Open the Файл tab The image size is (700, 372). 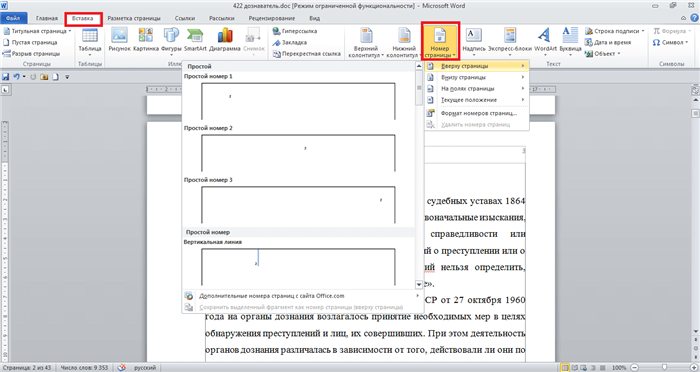[13, 18]
